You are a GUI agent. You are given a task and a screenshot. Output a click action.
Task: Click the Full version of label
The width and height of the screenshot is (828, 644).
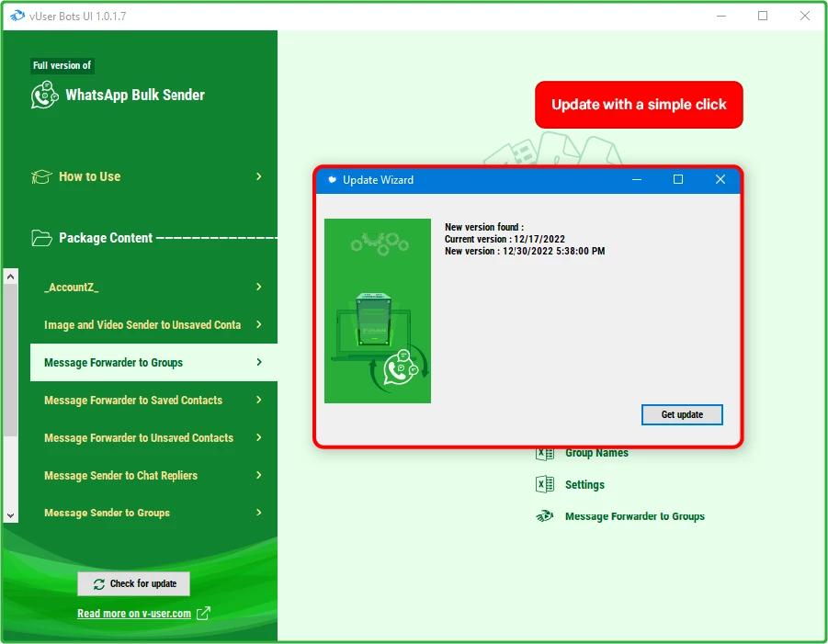62,65
